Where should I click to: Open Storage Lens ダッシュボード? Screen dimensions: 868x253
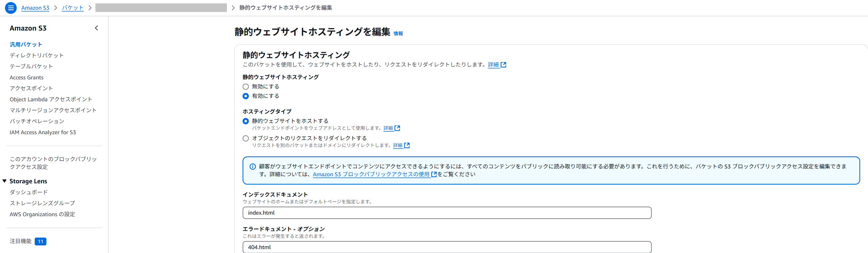tap(29, 192)
